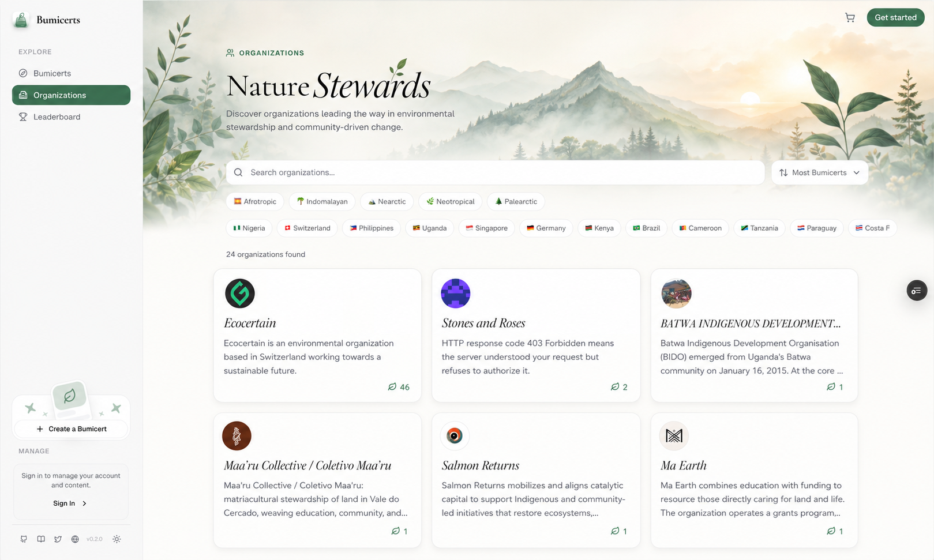Click the Ecocertain green logo avatar
This screenshot has height=560, width=934.
click(240, 293)
